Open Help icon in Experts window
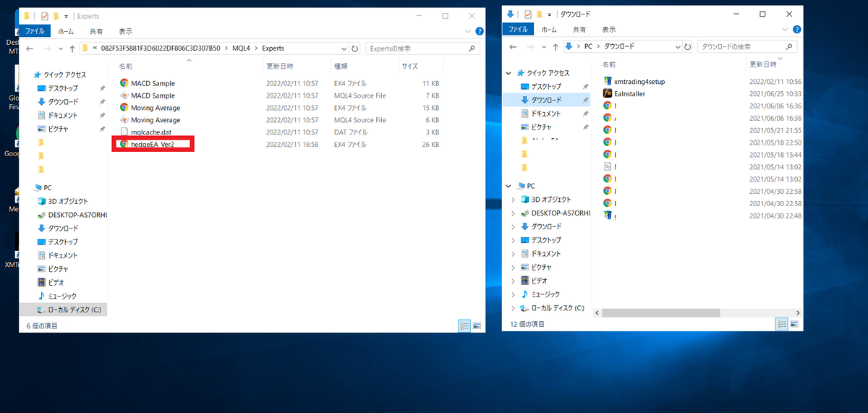 pos(478,31)
